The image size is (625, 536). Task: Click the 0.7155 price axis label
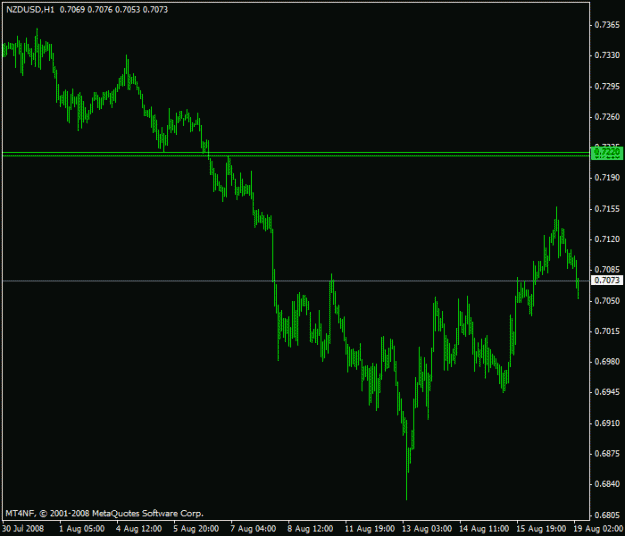[607, 209]
